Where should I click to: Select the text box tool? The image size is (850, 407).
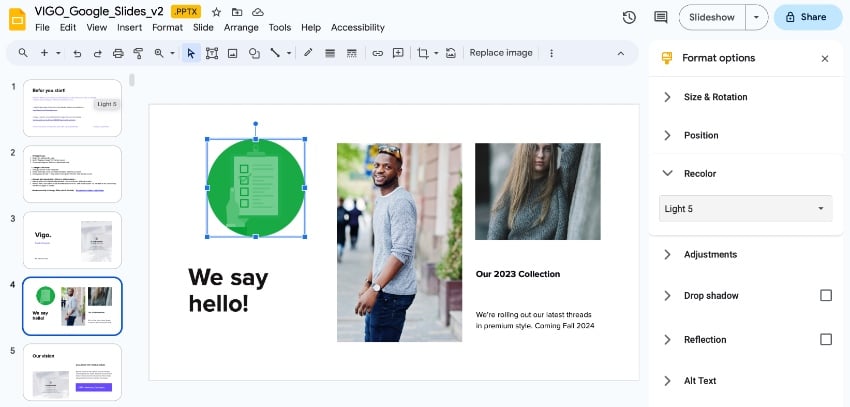212,53
